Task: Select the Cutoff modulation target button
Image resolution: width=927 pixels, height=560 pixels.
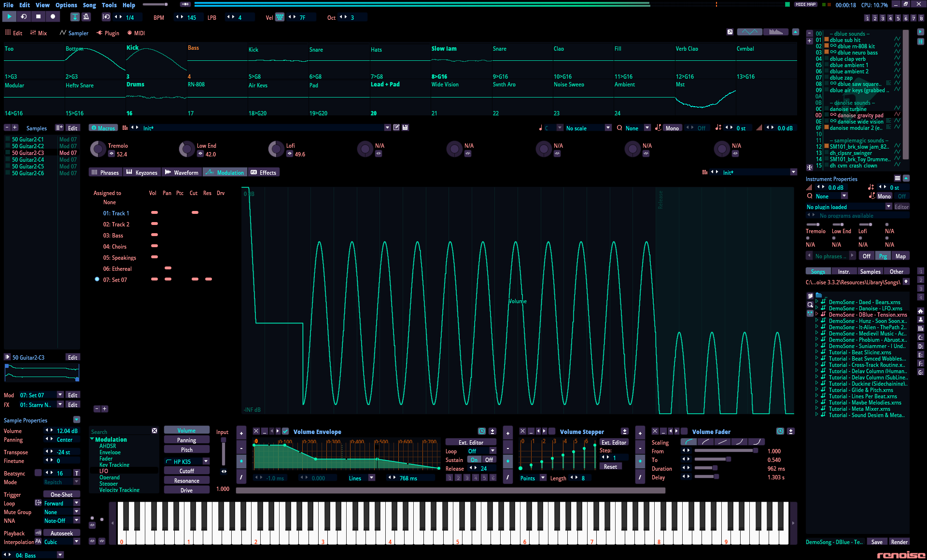Action: pos(187,471)
